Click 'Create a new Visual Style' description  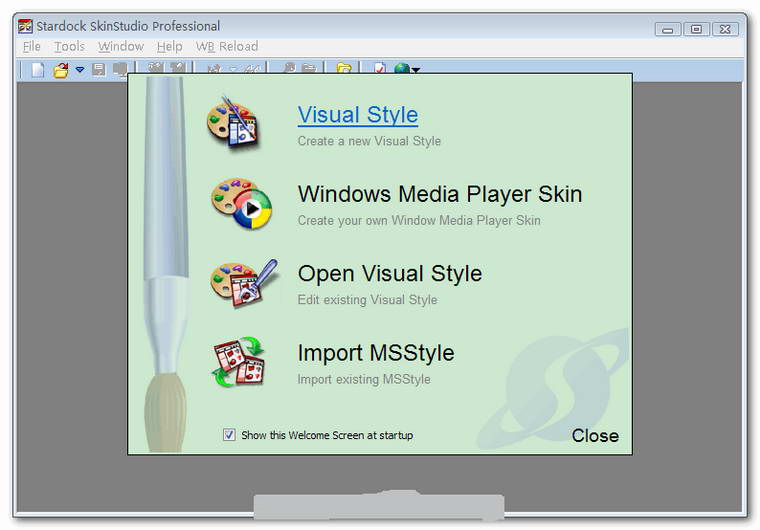tap(369, 141)
